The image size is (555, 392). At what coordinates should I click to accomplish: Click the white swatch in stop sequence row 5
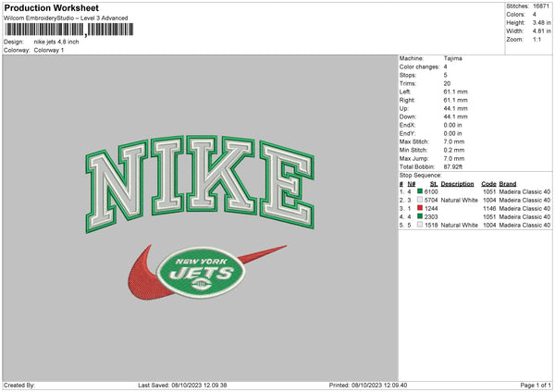[x=420, y=225]
